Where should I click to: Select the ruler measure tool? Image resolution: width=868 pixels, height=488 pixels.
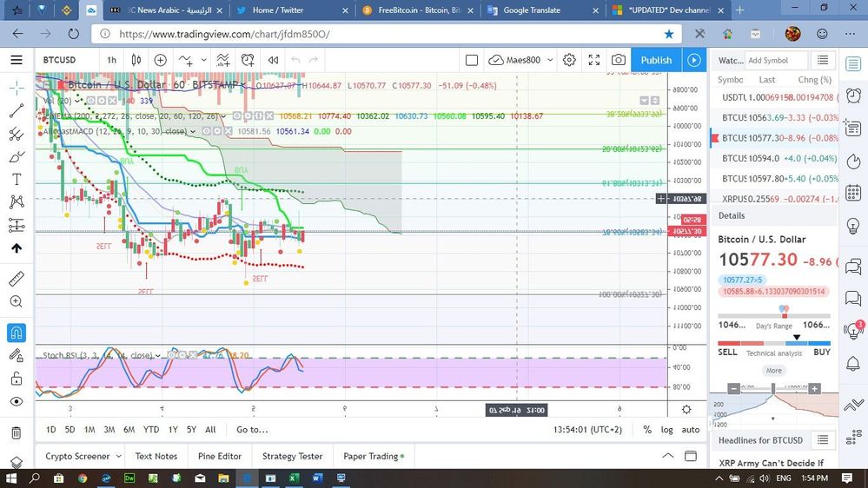tap(17, 279)
